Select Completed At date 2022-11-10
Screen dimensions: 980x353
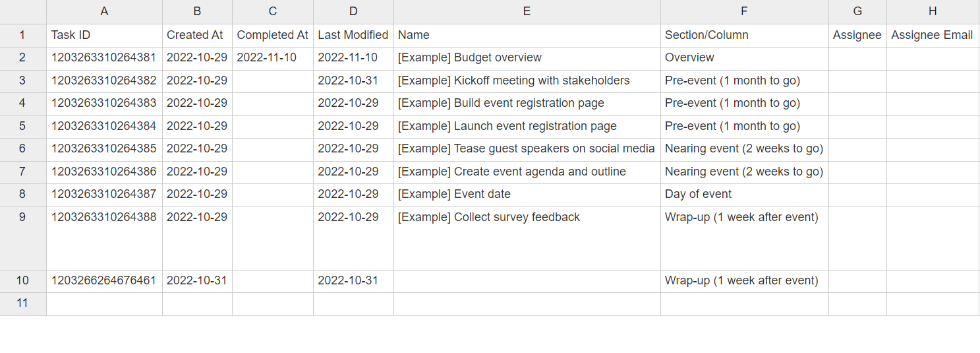(x=266, y=58)
